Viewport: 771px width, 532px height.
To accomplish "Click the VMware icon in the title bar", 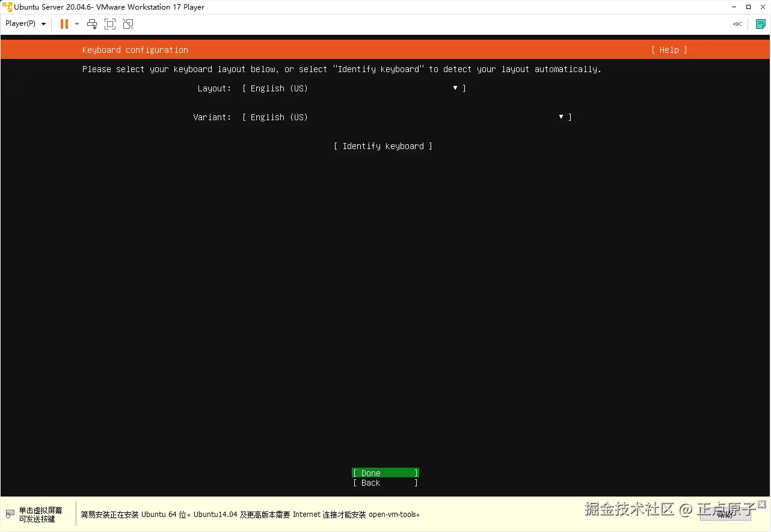I will point(7,7).
